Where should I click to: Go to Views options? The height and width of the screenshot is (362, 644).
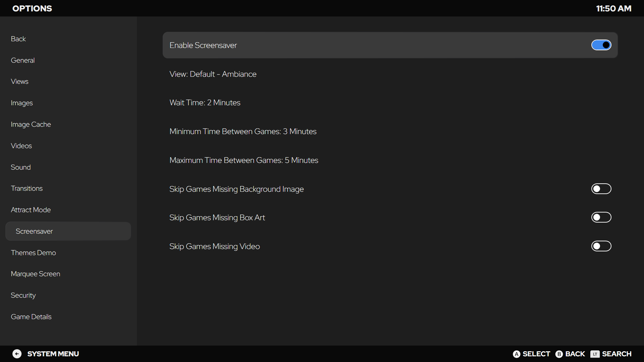tap(68, 81)
